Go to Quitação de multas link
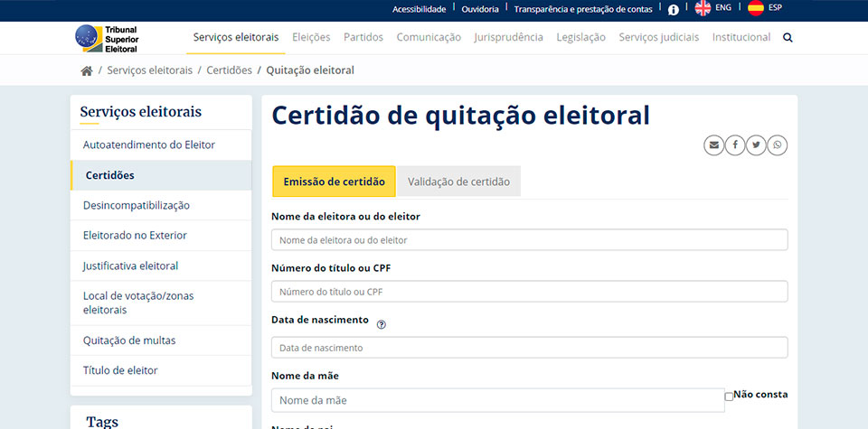Viewport: 868px width, 429px height. point(129,340)
